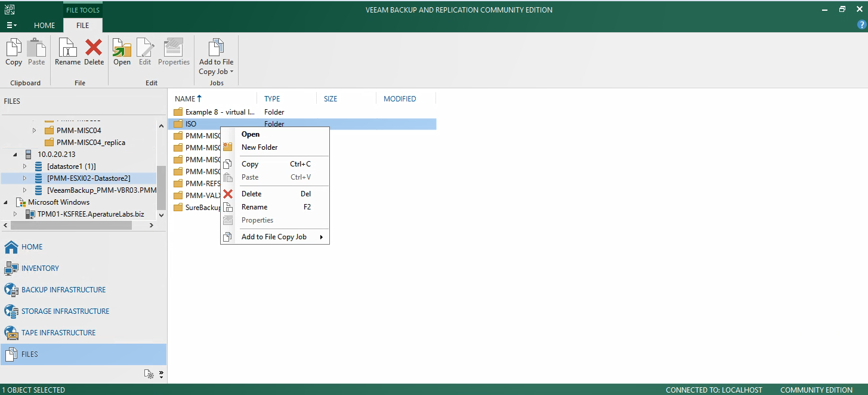Open the main hamburger menu dropdown

pyautogui.click(x=11, y=26)
